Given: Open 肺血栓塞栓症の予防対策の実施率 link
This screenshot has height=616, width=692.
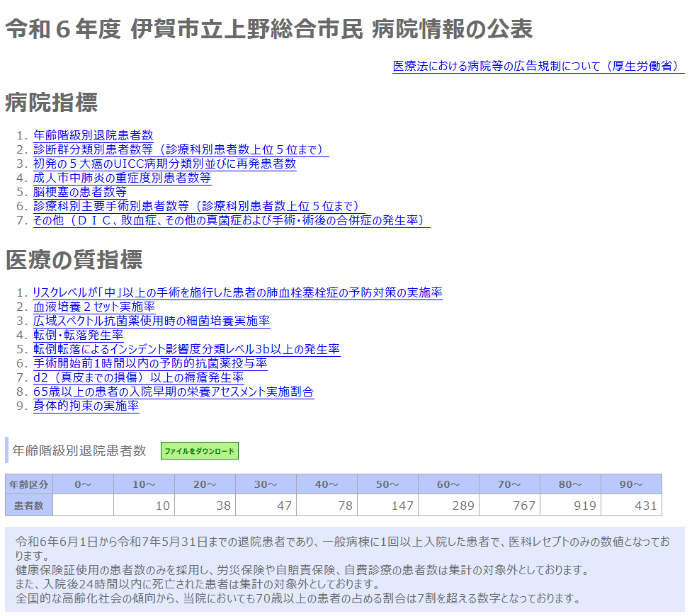Looking at the screenshot, I should click(237, 292).
